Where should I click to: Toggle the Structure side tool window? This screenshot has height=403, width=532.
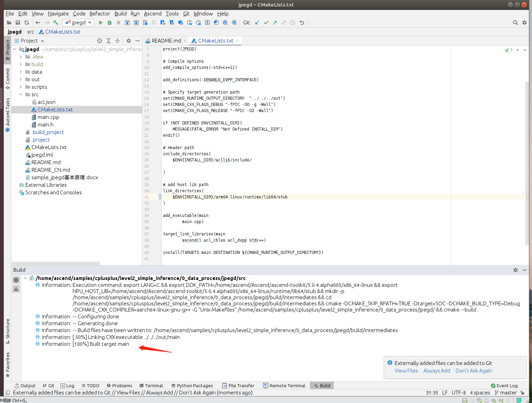click(x=8, y=331)
